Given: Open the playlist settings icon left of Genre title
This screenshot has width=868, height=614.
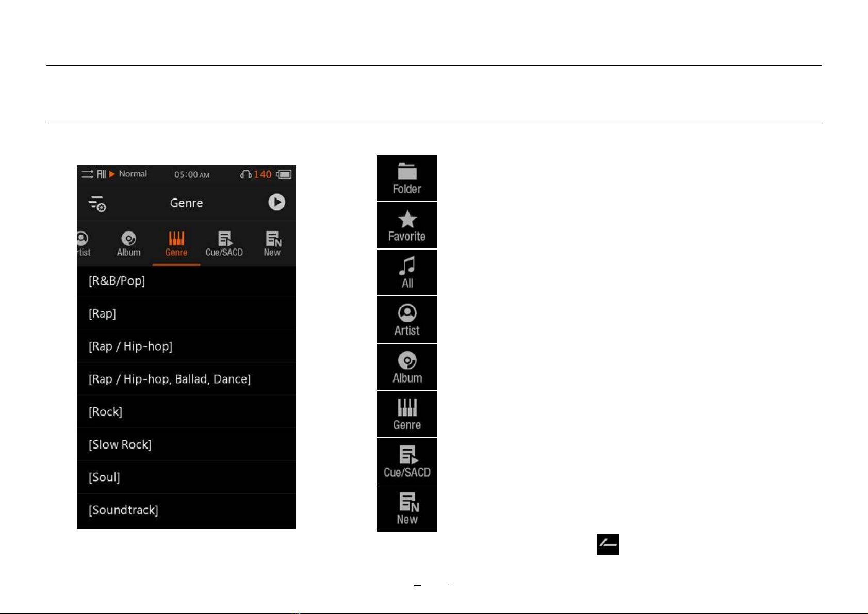Looking at the screenshot, I should coord(97,204).
